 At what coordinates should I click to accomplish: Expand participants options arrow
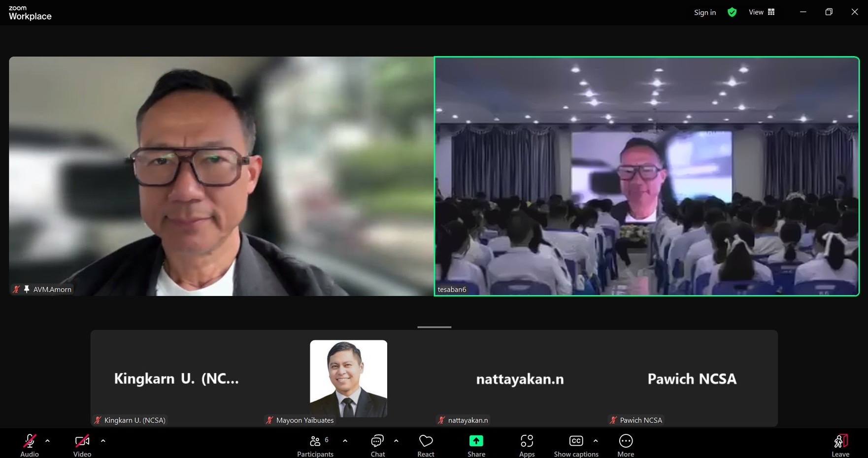pos(345,441)
